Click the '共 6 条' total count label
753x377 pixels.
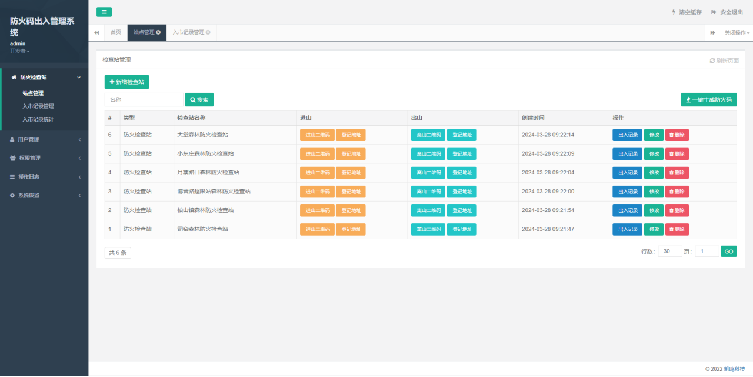click(x=118, y=253)
